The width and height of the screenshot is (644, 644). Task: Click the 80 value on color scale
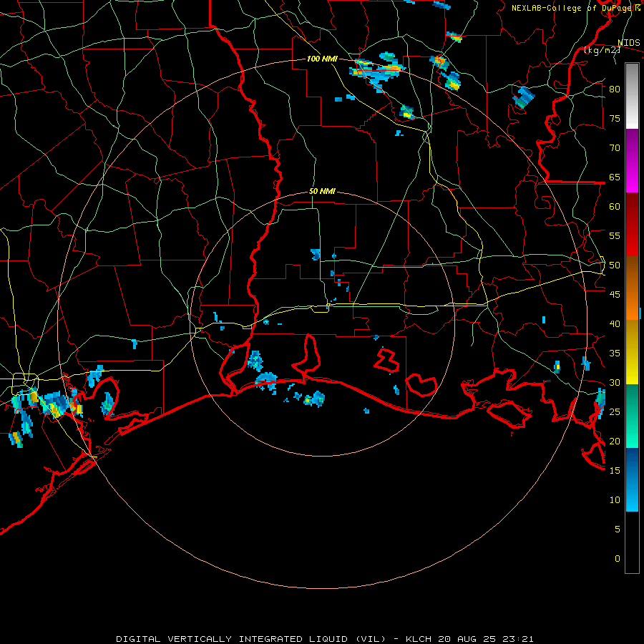tap(615, 89)
